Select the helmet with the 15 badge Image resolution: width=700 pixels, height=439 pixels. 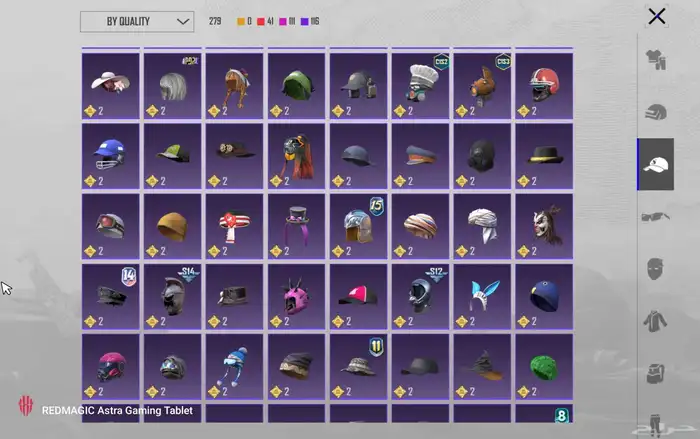coord(358,226)
